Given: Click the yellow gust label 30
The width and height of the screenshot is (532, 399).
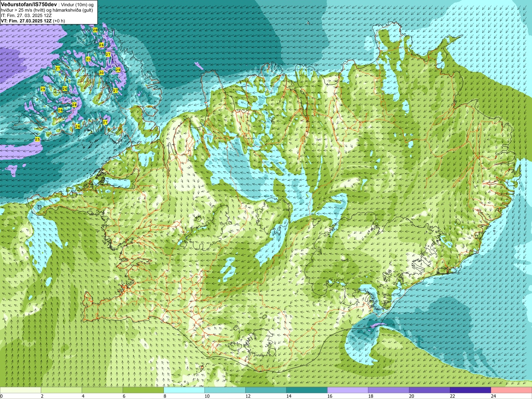Looking at the screenshot, I should [101, 73].
